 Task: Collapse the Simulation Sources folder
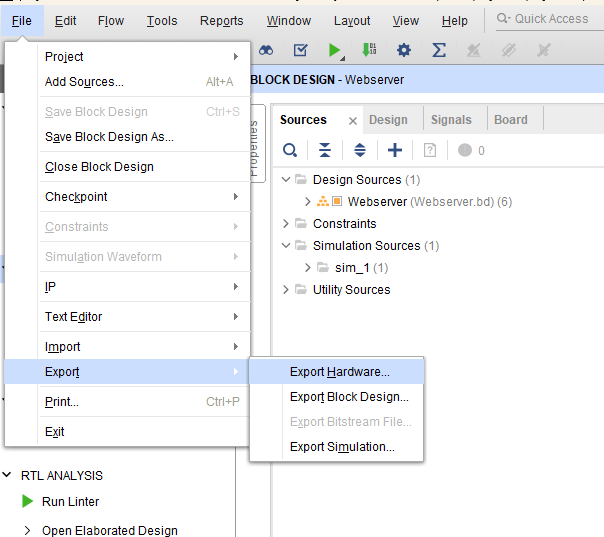[x=287, y=246]
